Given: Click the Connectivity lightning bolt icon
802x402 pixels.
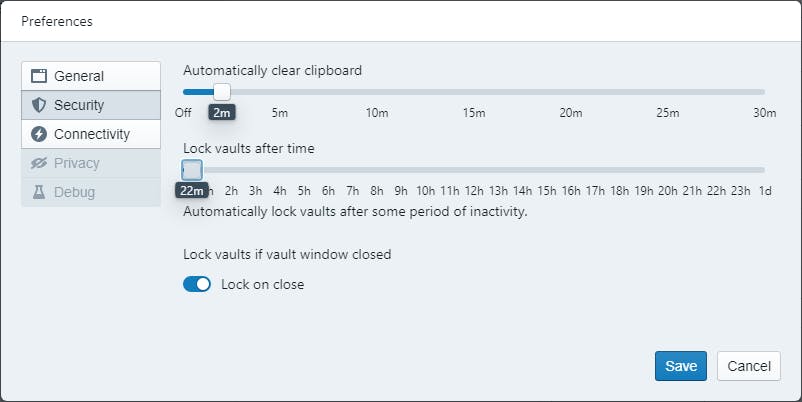Looking at the screenshot, I should pos(40,134).
